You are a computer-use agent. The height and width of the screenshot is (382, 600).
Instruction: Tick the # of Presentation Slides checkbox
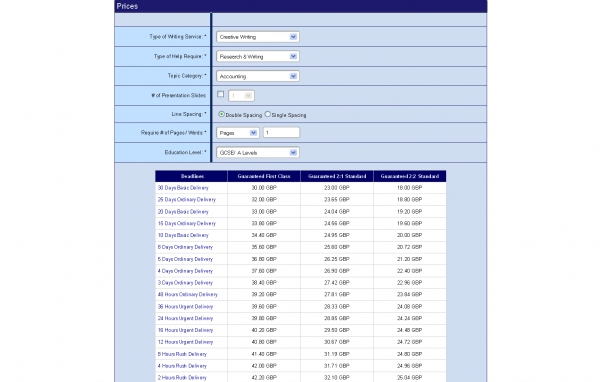click(x=220, y=94)
